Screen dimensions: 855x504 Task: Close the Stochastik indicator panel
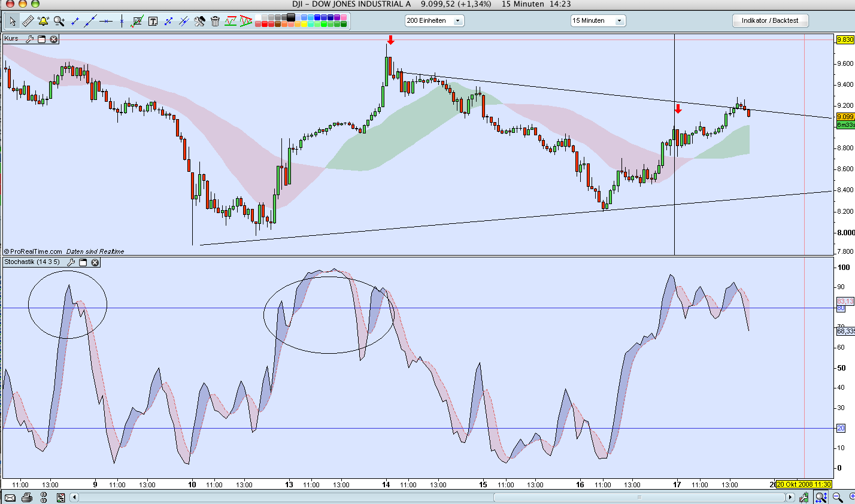(95, 262)
